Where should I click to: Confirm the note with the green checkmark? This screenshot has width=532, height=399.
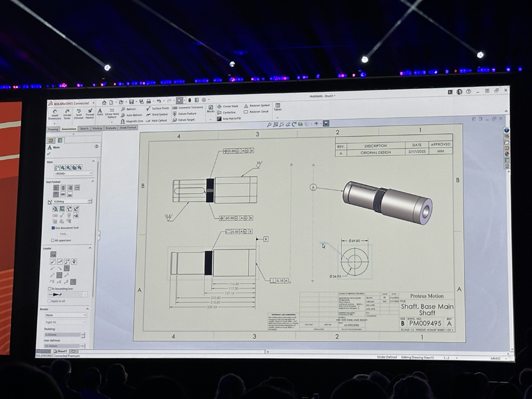(x=49, y=154)
